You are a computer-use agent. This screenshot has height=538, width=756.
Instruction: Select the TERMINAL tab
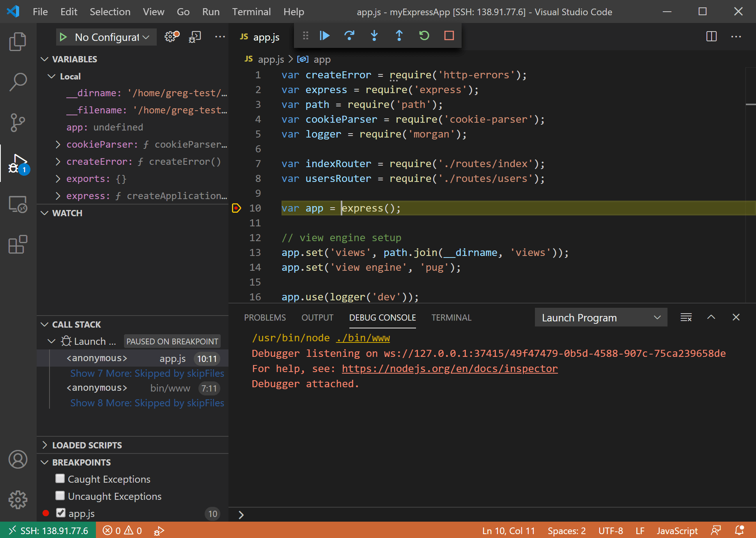451,318
